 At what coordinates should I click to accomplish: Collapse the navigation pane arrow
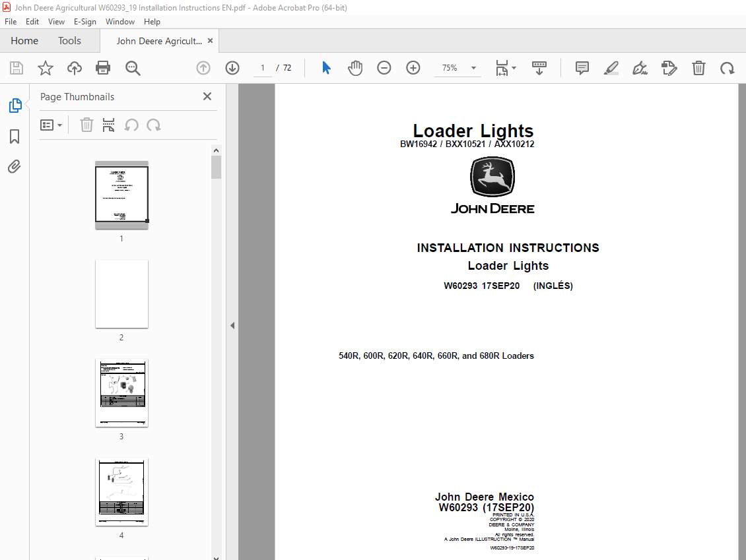[x=232, y=326]
